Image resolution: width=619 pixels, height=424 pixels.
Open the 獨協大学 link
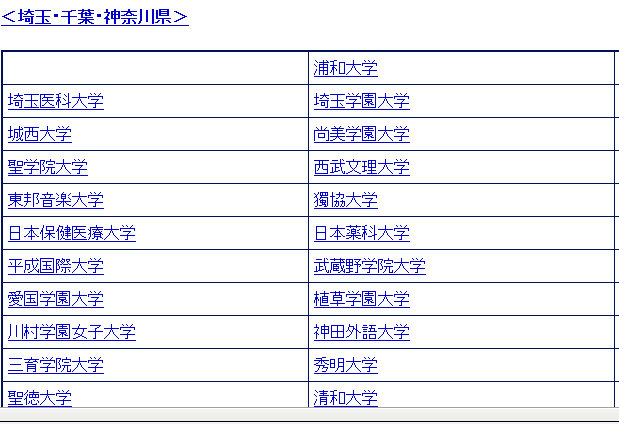(x=345, y=200)
